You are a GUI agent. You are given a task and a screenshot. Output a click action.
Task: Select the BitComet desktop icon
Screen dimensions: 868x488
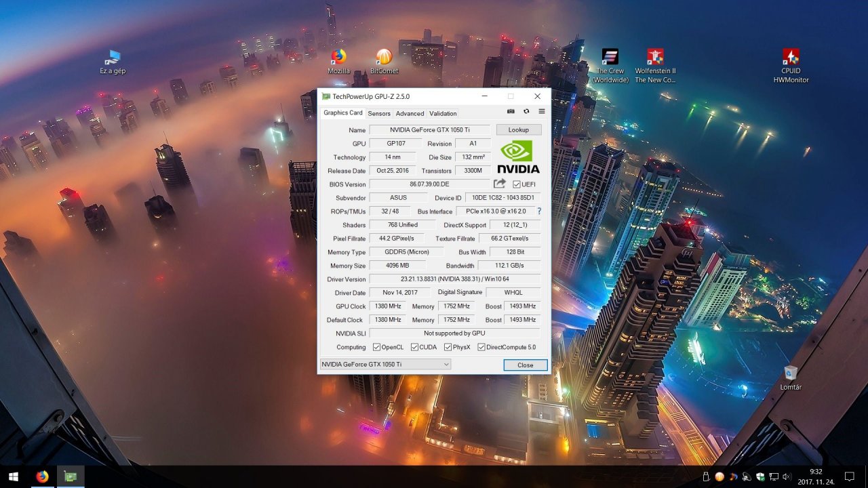384,62
